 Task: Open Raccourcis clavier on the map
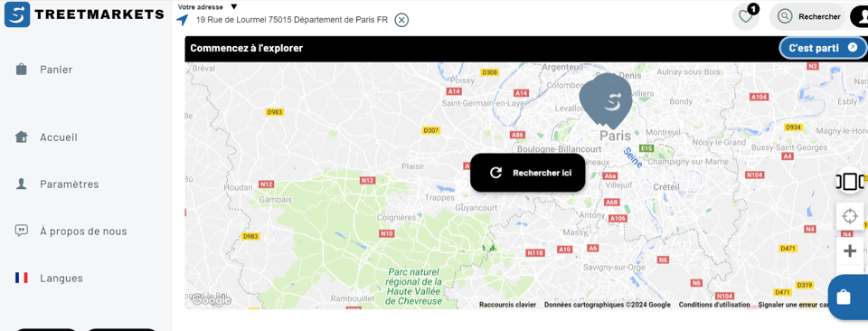click(x=507, y=305)
